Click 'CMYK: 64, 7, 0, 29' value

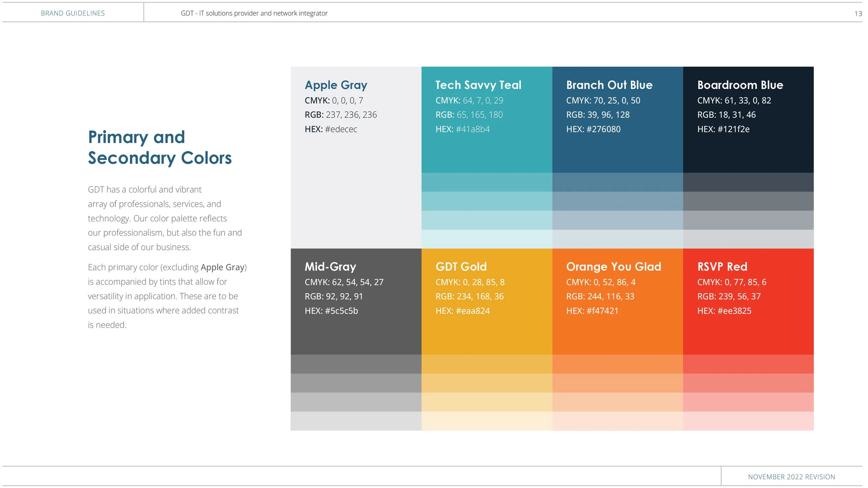(x=469, y=100)
